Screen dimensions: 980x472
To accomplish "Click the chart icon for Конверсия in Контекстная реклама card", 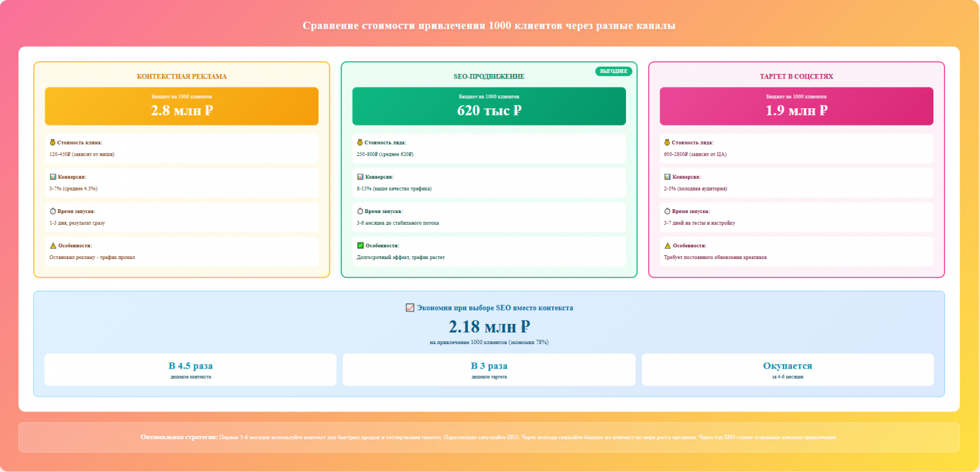I will (x=53, y=177).
